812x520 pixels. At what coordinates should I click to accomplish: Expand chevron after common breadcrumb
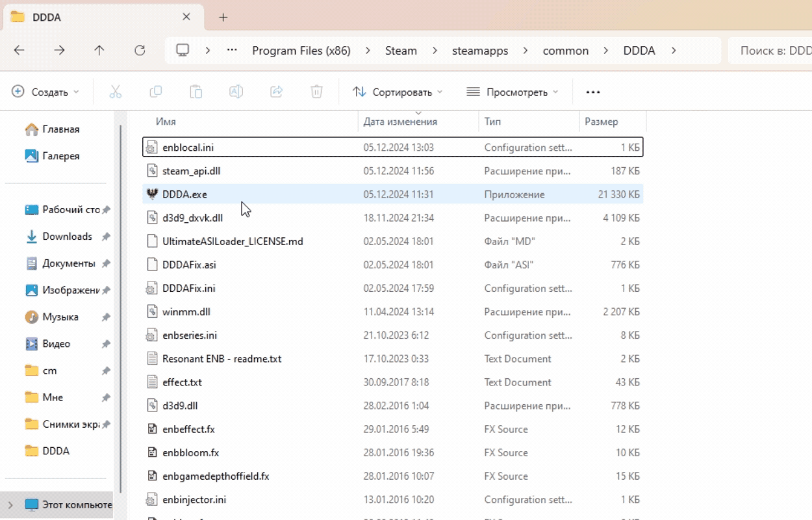coord(607,51)
